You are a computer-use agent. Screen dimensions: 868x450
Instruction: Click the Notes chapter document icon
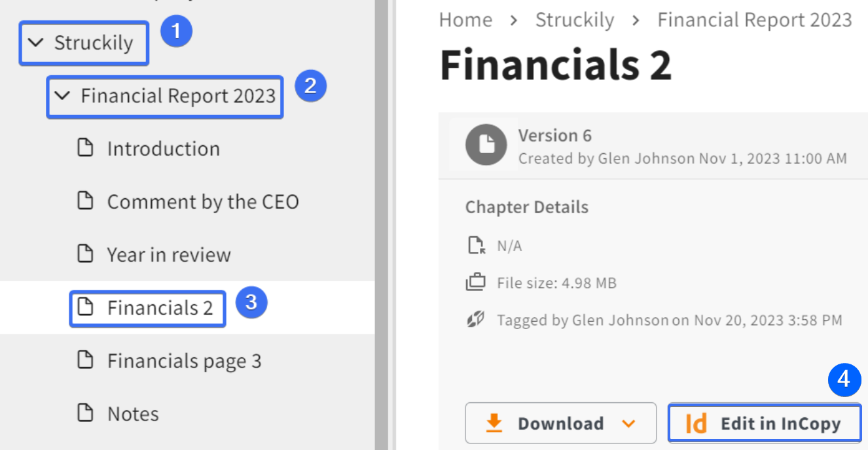pyautogui.click(x=85, y=413)
